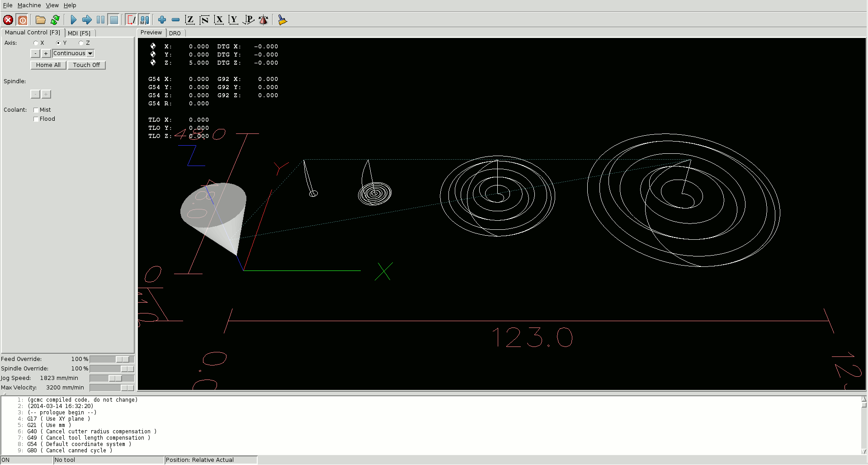
Task: Zoom in with the blue plus icon
Action: pyautogui.click(x=162, y=20)
